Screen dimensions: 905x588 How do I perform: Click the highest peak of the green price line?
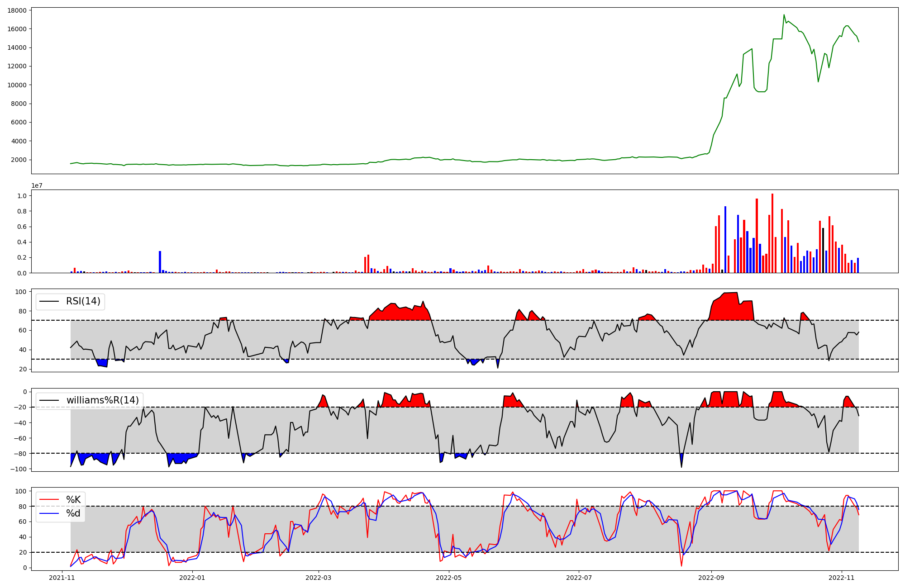(x=784, y=15)
